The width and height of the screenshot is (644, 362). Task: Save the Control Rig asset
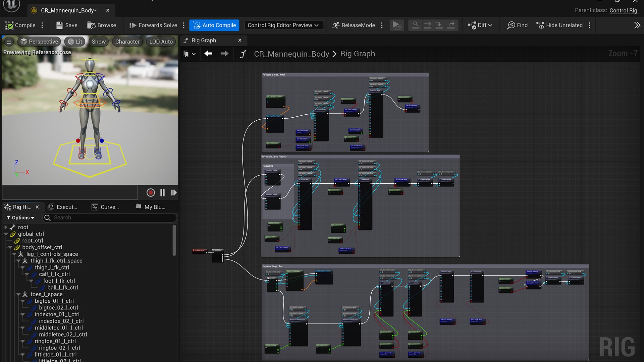[66, 25]
